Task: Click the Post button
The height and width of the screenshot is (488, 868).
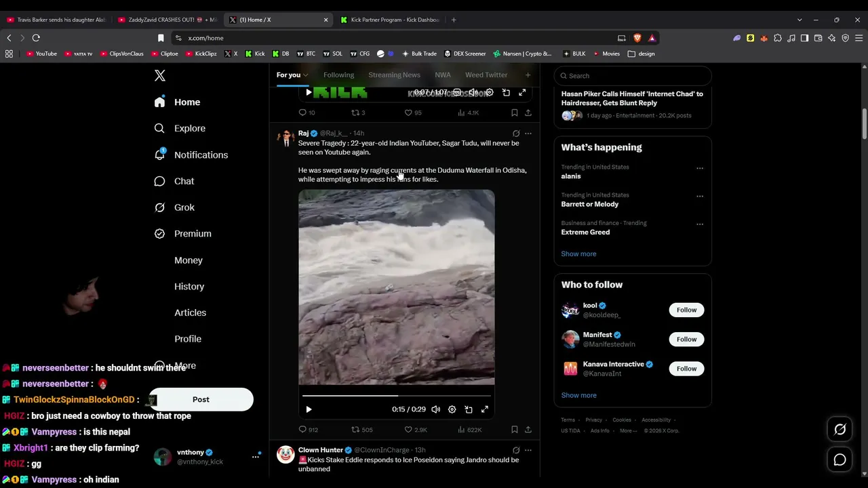Action: coord(201,400)
